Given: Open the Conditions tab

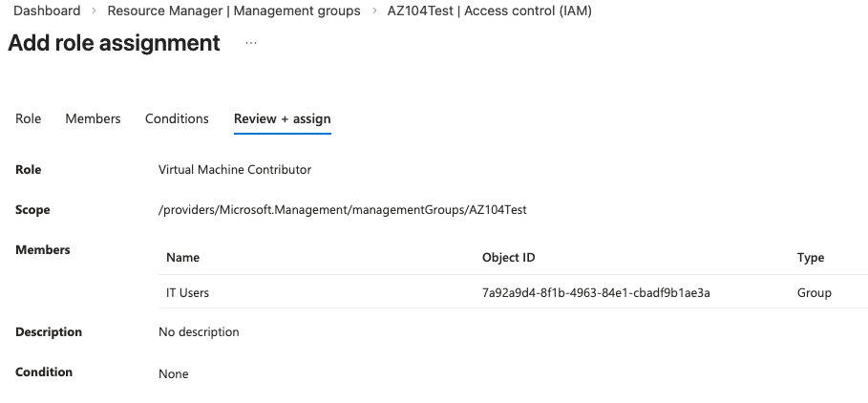Looking at the screenshot, I should click(177, 118).
